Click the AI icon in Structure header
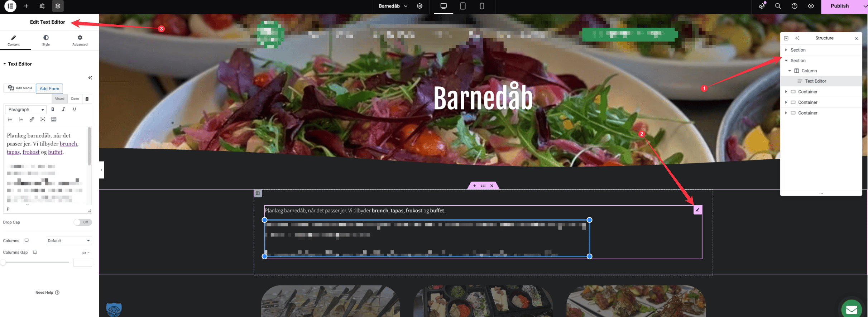 (797, 38)
